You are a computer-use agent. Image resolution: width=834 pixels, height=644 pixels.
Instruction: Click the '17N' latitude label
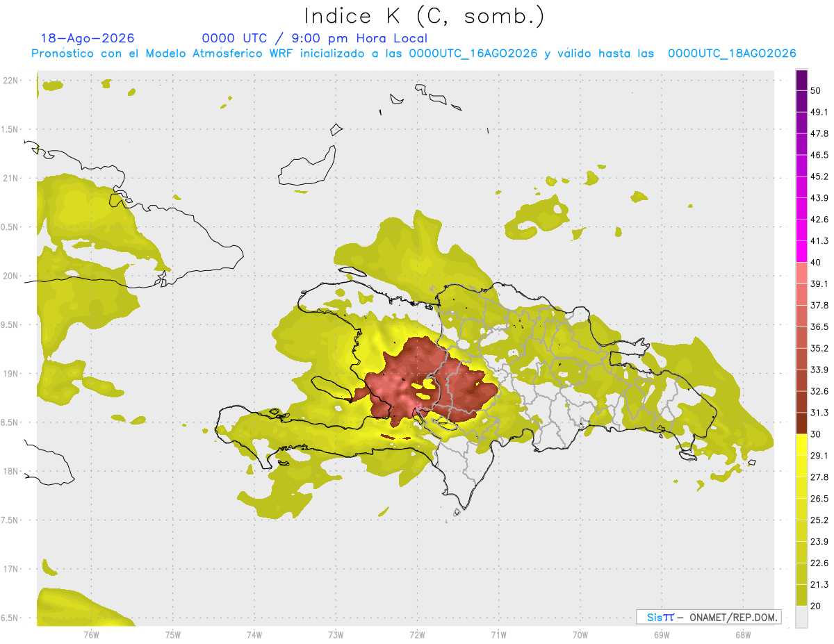point(11,569)
